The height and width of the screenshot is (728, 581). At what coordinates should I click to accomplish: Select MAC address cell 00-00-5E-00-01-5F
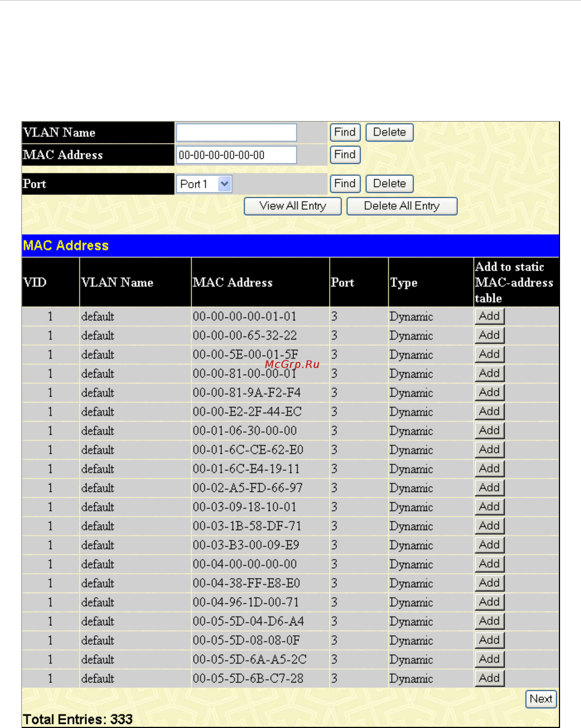[x=260, y=354]
